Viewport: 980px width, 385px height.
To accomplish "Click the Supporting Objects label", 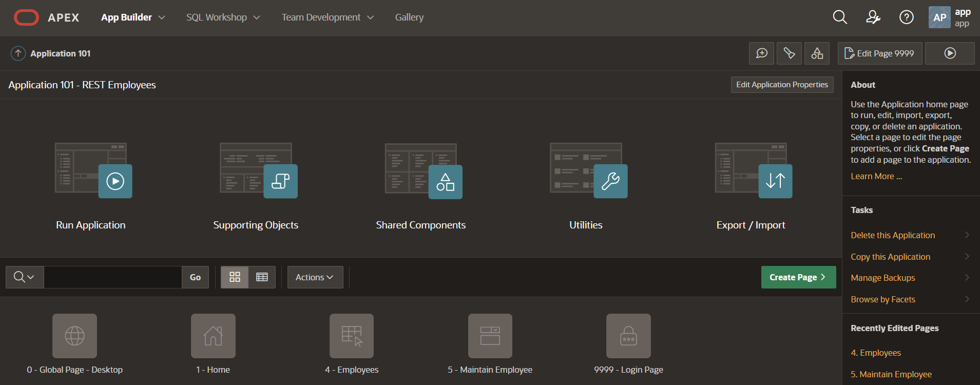I will tap(256, 225).
